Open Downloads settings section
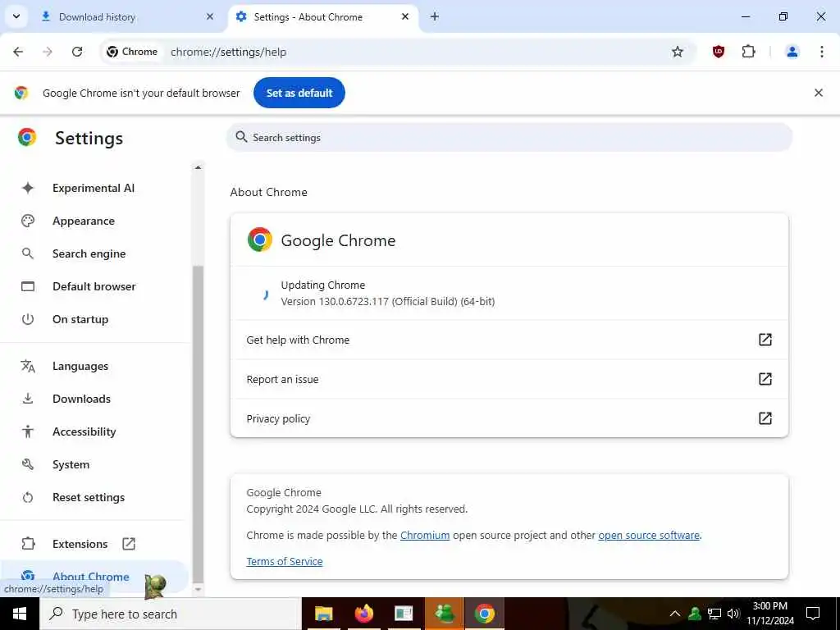The height and width of the screenshot is (630, 840). [81, 399]
